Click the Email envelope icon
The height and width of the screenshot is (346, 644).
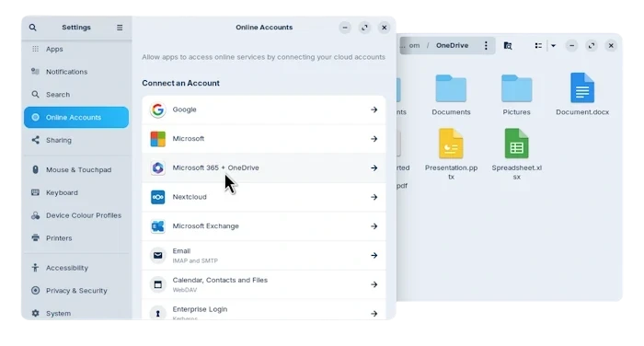(x=157, y=255)
